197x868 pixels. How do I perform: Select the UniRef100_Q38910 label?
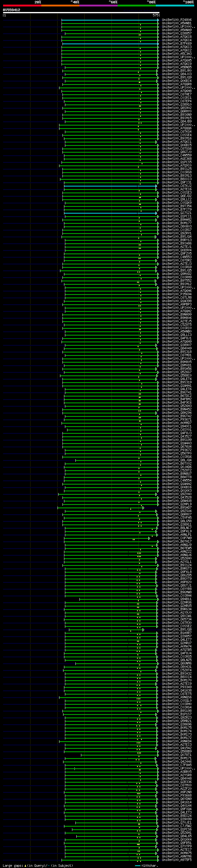tap(177, 104)
